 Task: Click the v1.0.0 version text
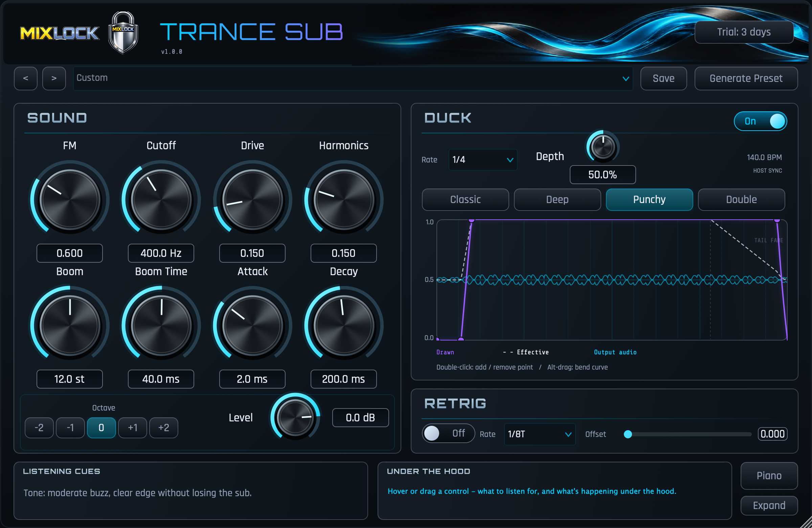tap(172, 51)
